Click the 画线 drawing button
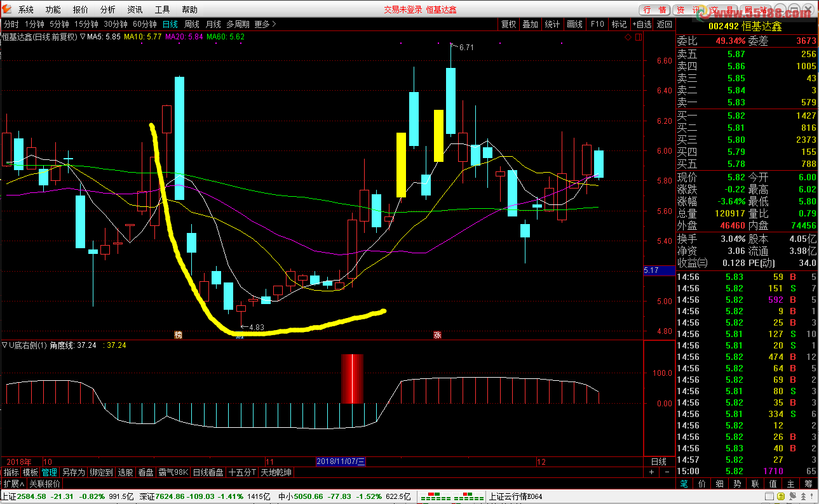The image size is (819, 504). click(574, 24)
